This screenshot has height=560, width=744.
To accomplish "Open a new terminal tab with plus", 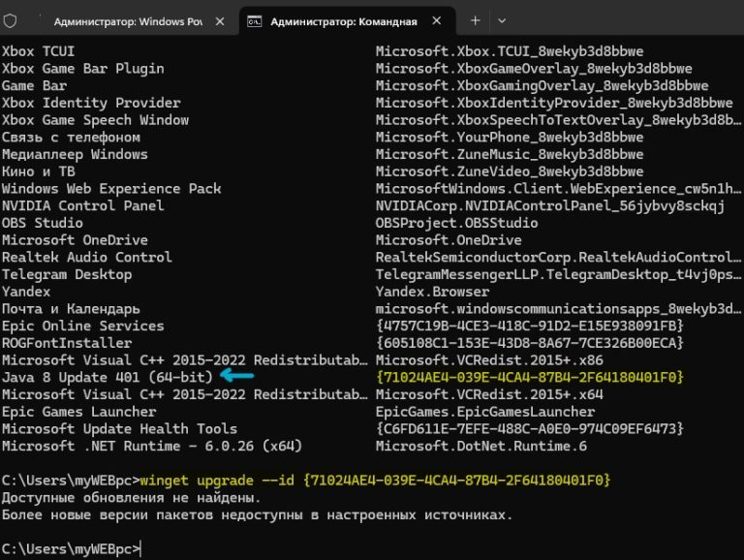I will [x=475, y=20].
